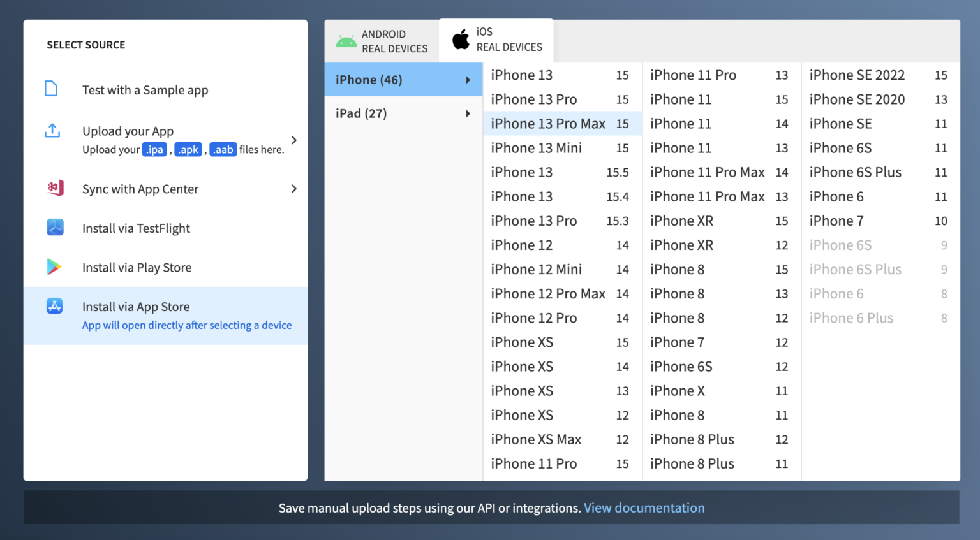The height and width of the screenshot is (540, 980).
Task: Open the View documentation link
Action: [x=644, y=507]
